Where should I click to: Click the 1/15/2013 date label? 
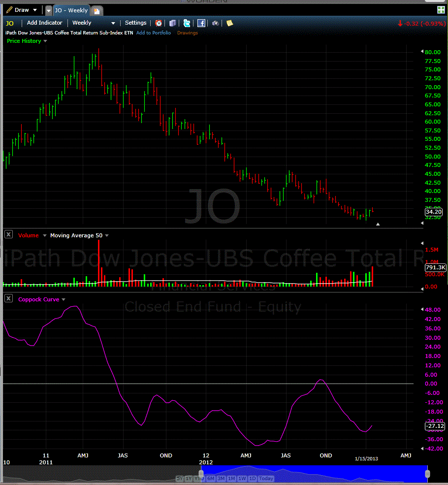[x=366, y=459]
